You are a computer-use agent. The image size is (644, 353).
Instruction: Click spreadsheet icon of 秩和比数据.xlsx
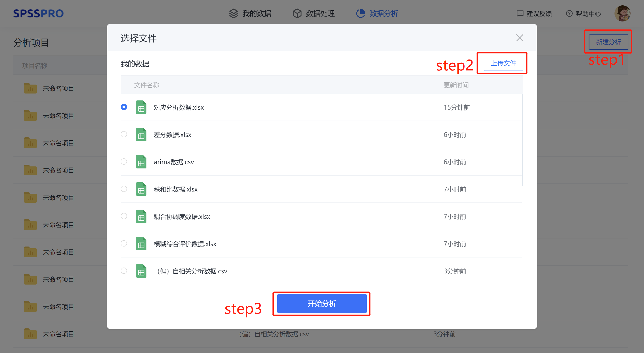click(141, 189)
